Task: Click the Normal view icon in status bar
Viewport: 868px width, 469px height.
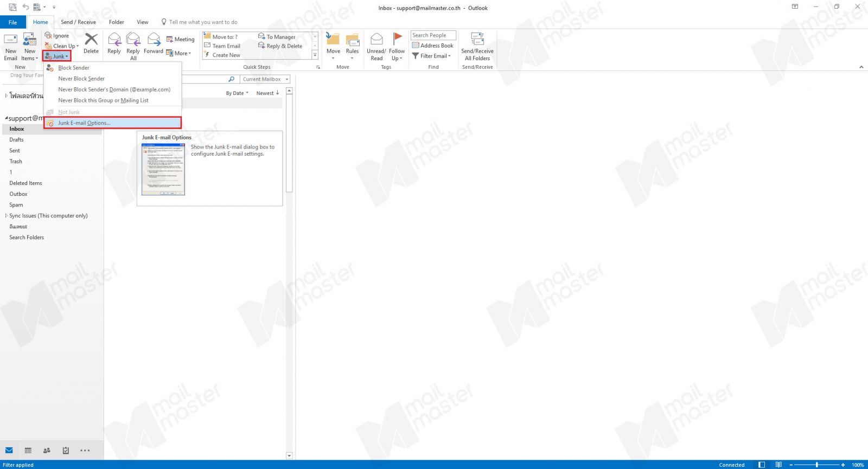Action: click(762, 465)
